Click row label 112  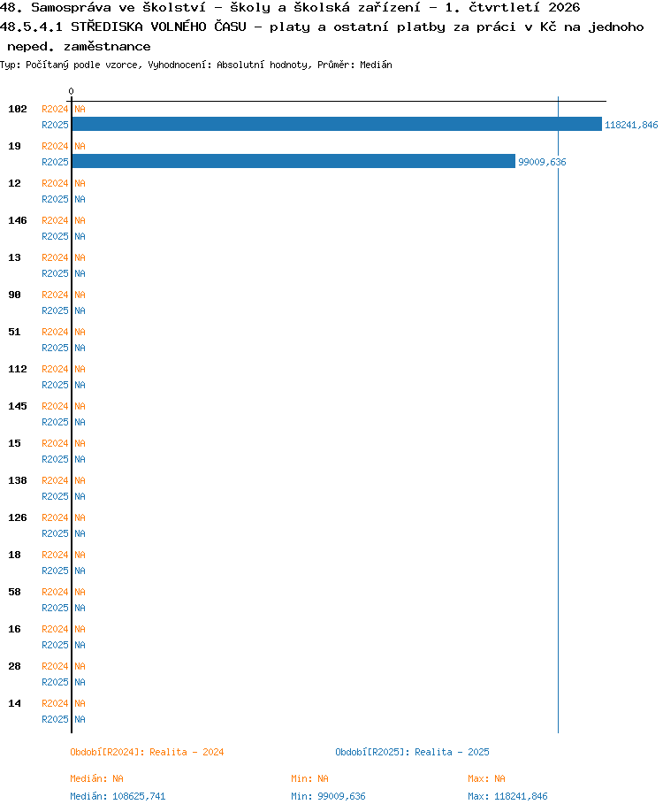pyautogui.click(x=18, y=369)
